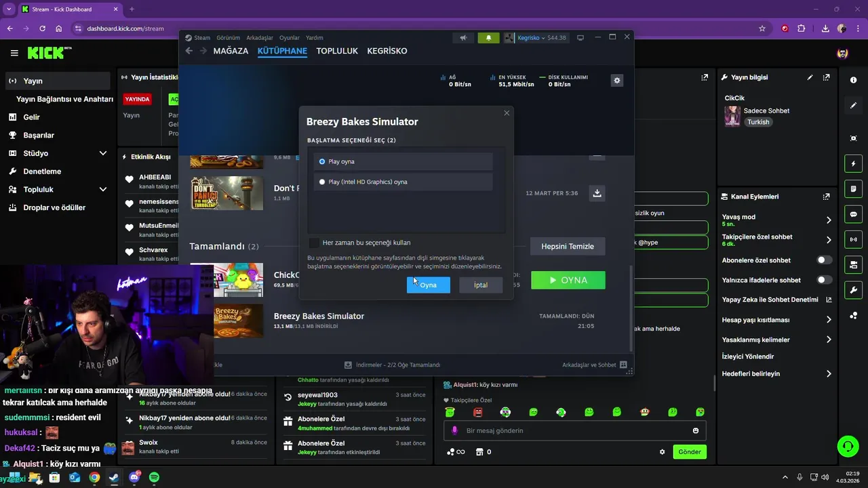Open Steam Oyunlar menu
Viewport: 868px width, 488px height.
(290, 38)
